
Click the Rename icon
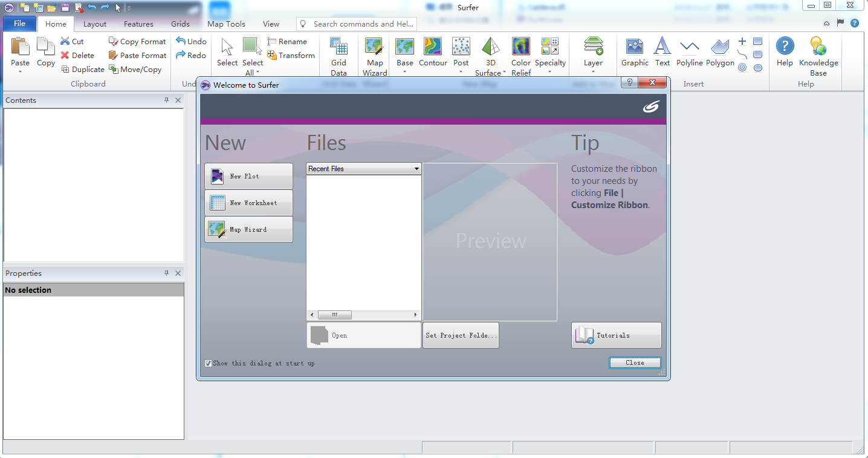click(272, 41)
